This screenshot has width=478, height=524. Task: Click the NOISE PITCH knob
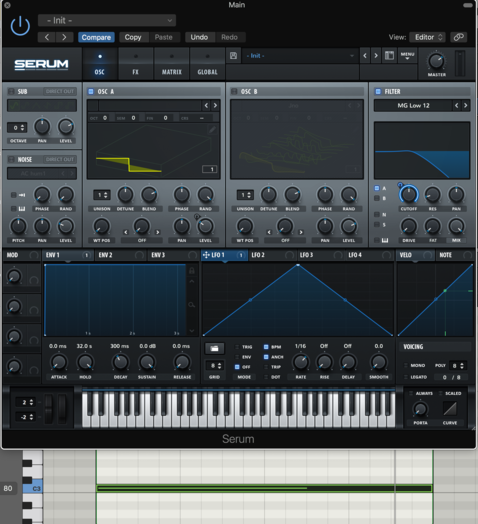coord(18,226)
